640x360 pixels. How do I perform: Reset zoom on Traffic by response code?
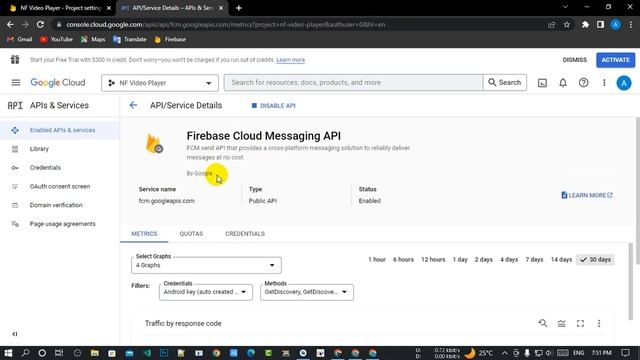[x=542, y=323]
